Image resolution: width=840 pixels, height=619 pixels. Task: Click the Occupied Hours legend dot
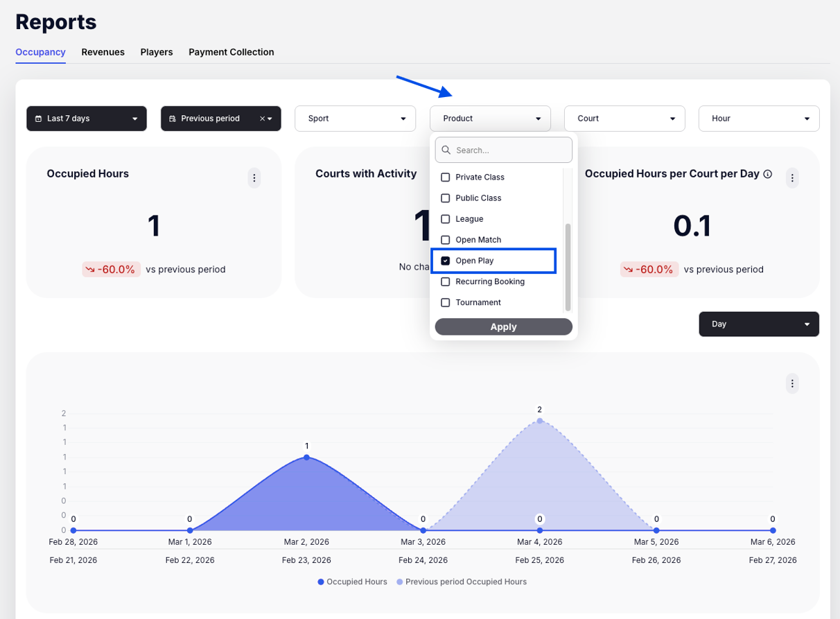tap(321, 582)
